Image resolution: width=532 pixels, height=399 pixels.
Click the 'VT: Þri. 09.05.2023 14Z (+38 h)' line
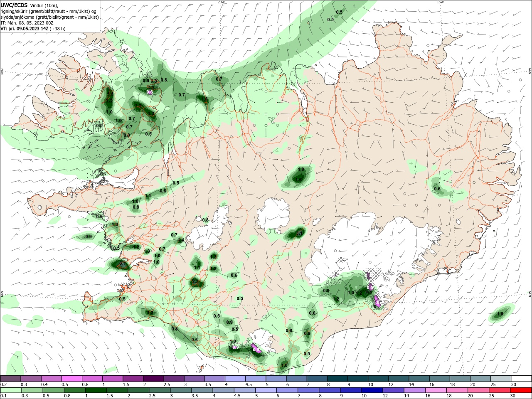[33, 29]
